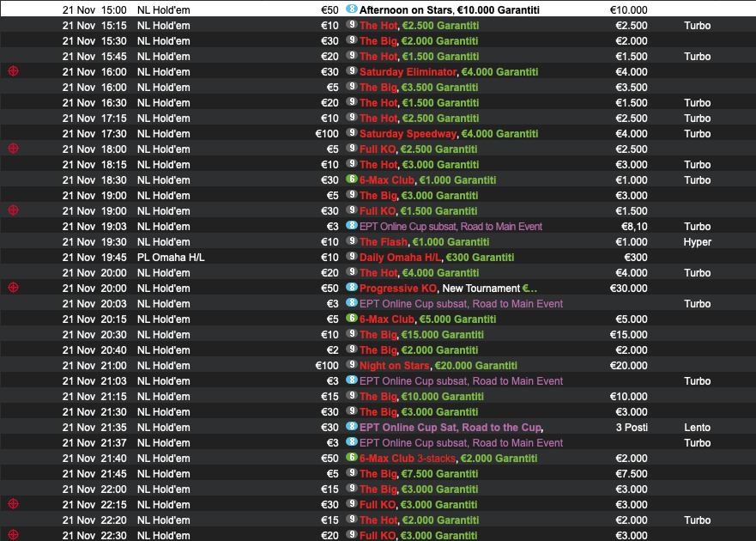Click the 8-max seat badge for Progressive KO
This screenshot has height=541, width=756.
point(352,287)
